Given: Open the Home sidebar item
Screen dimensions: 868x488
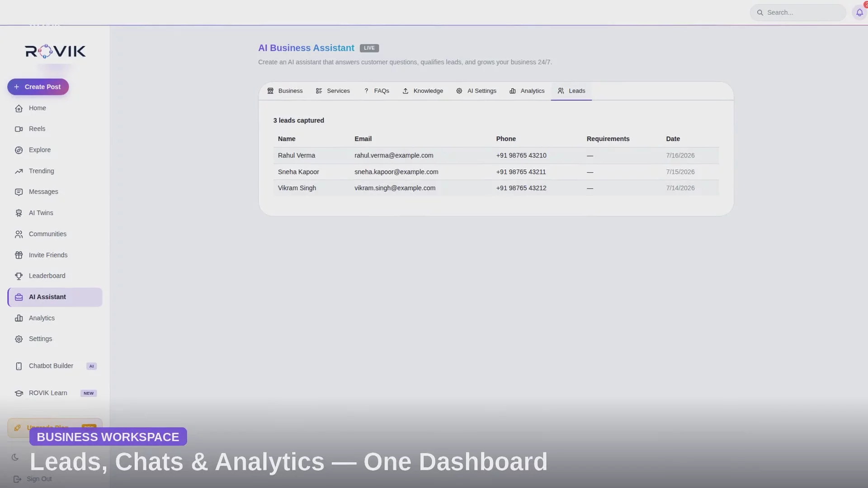Looking at the screenshot, I should coord(55,108).
